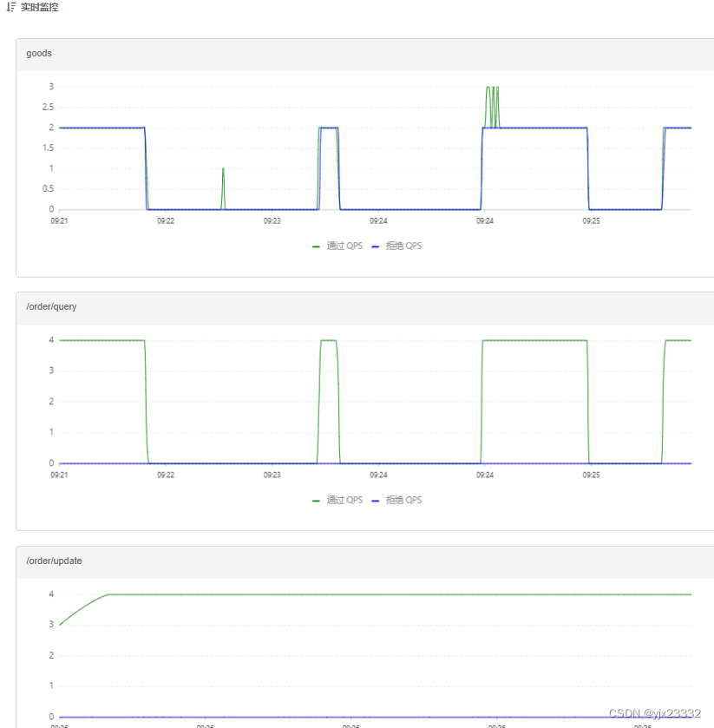Click blue legend swatch in /order/query chart
Image resolution: width=714 pixels, height=728 pixels.
[376, 501]
